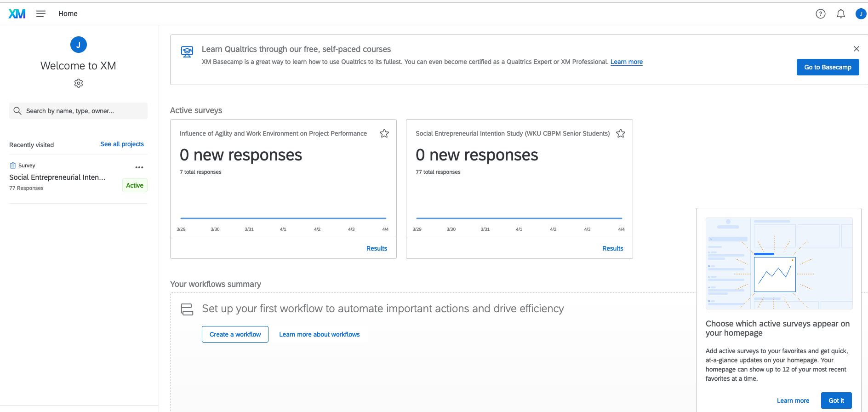Open the account avatar in top bar
This screenshot has width=868, height=412.
[861, 14]
